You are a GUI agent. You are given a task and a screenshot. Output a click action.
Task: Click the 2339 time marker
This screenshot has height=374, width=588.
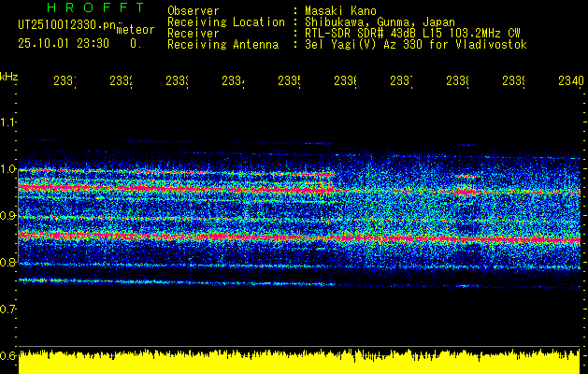[x=513, y=81]
